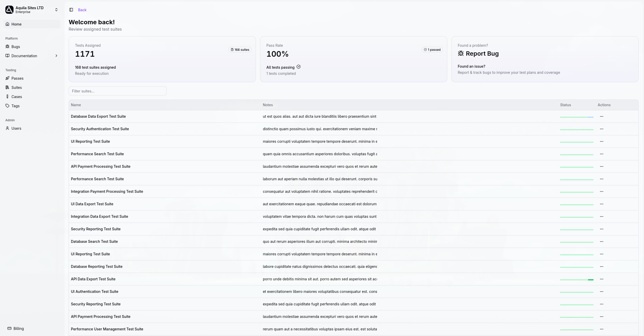Expand the Documentation chevron

(56, 56)
